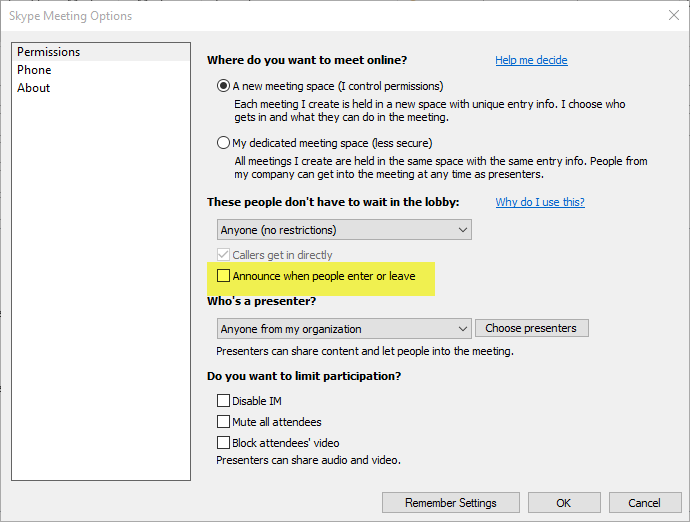Click the 'Callers get in directly' checkbox
Image resolution: width=690 pixels, height=522 pixels.
[224, 255]
